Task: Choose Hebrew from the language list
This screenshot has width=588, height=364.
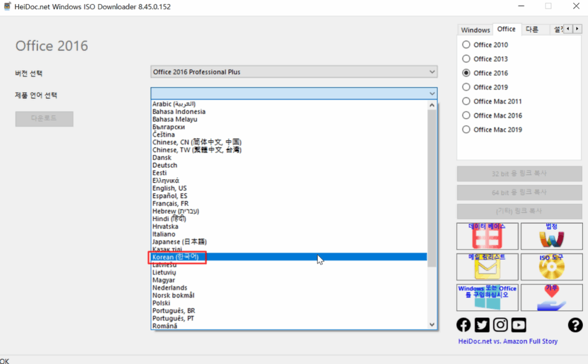Action: point(289,211)
